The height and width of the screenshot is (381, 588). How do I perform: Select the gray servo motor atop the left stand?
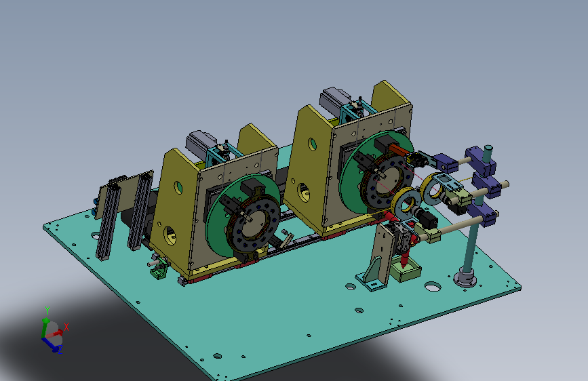[200, 144]
